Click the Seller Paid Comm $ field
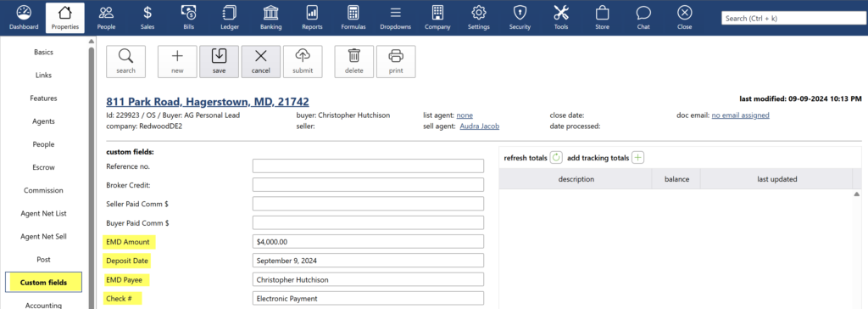The image size is (868, 309). [x=368, y=204]
